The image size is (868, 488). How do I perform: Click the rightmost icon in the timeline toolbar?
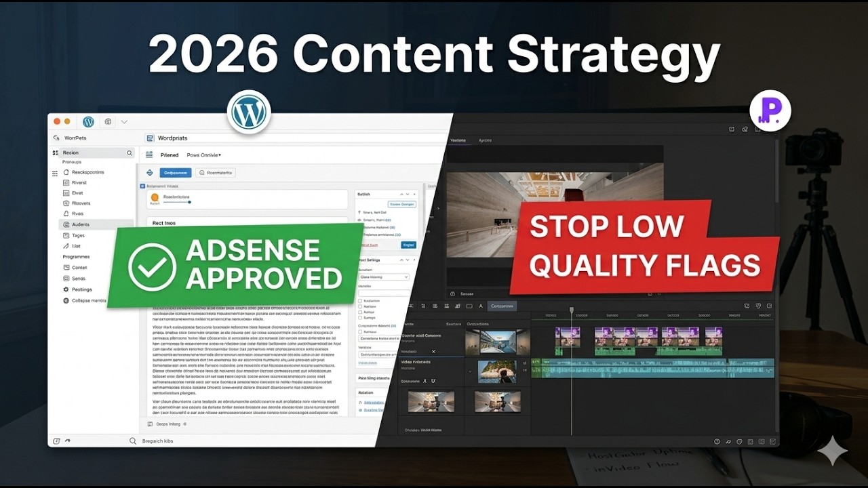pos(770,306)
